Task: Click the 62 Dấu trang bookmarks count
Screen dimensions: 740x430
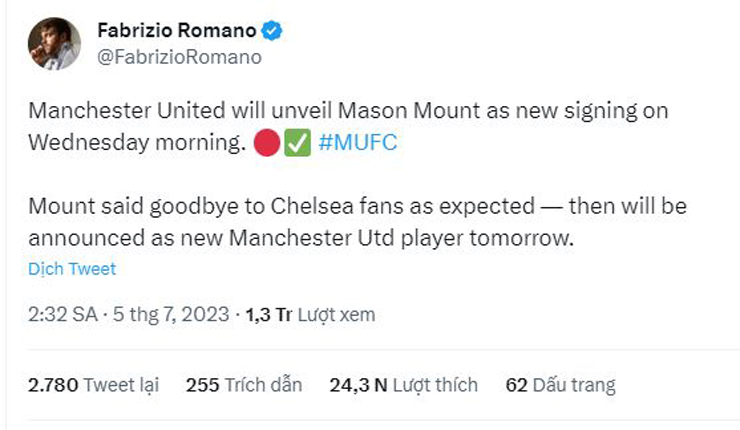Action: click(x=560, y=384)
